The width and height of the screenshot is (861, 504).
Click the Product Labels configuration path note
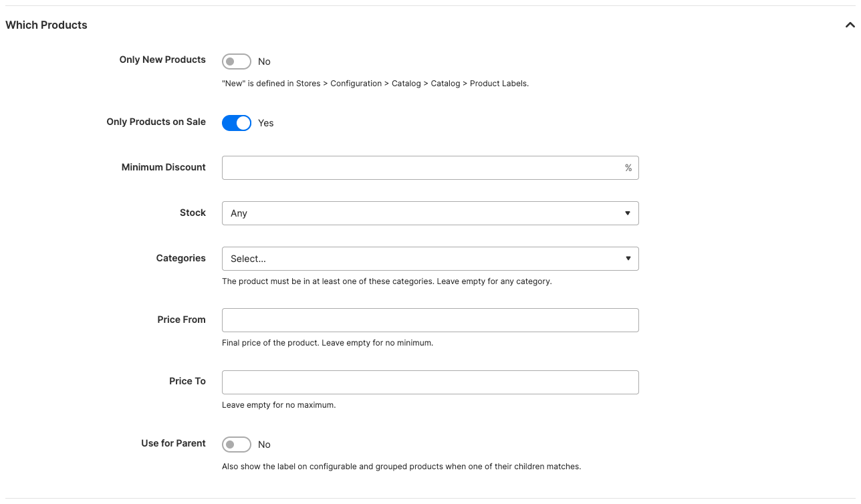[x=375, y=84]
